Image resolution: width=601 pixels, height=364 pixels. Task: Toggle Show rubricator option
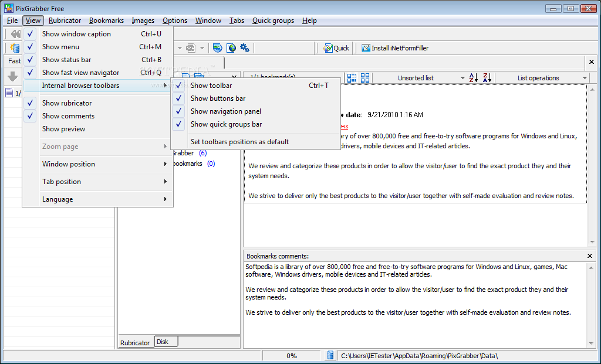(x=98, y=103)
